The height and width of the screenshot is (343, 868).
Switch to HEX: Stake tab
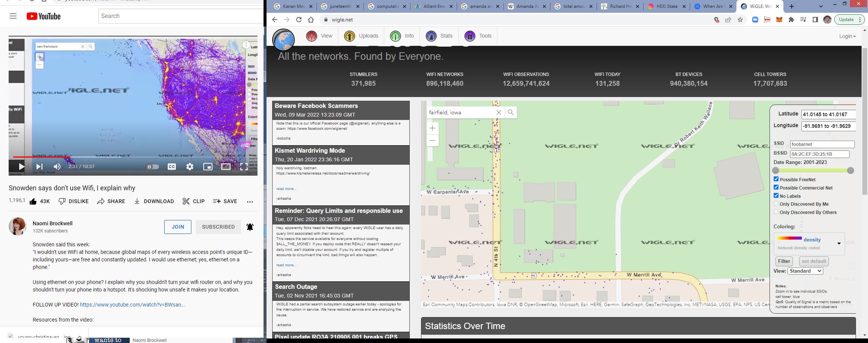point(667,6)
